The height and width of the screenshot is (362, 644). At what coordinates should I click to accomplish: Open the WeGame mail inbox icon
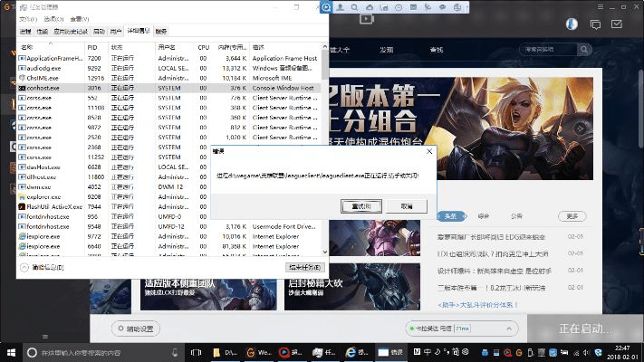coord(617,24)
